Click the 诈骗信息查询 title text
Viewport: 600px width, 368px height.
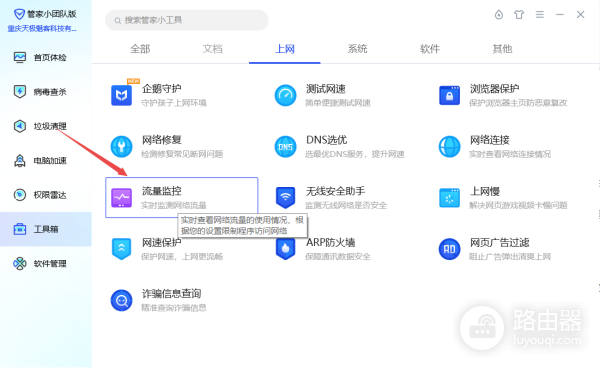[x=172, y=294]
